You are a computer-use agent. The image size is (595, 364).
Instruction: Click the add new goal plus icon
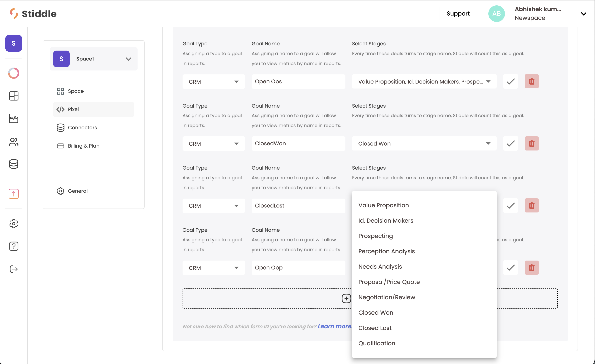(x=346, y=298)
